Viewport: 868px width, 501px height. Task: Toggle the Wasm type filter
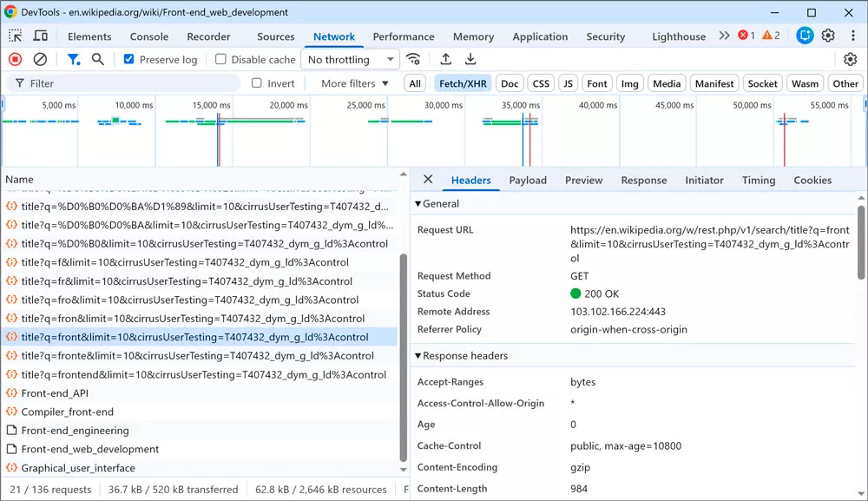(805, 83)
